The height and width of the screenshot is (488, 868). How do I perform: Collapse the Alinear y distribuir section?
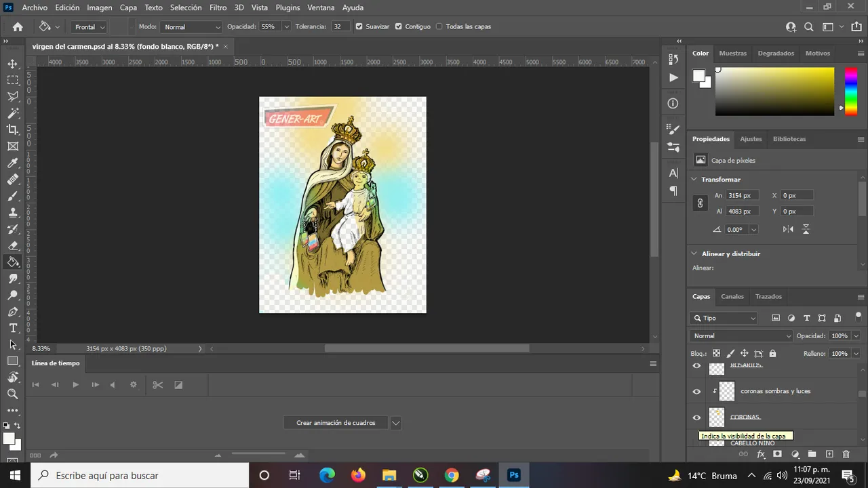click(x=694, y=253)
